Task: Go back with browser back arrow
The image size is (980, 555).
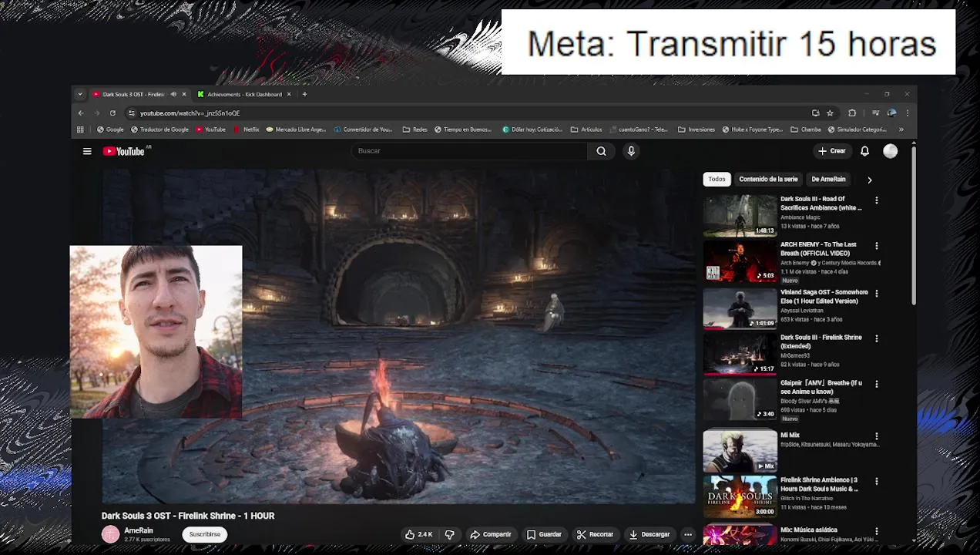Action: coord(81,113)
